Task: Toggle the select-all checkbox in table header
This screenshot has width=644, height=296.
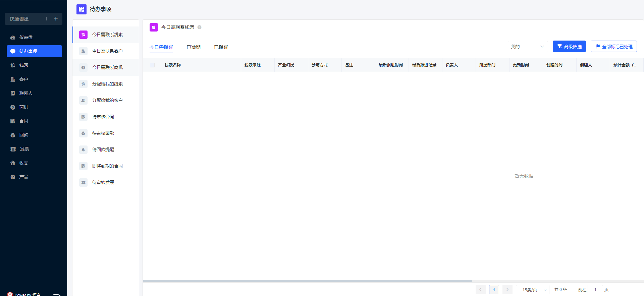Action: tap(152, 65)
